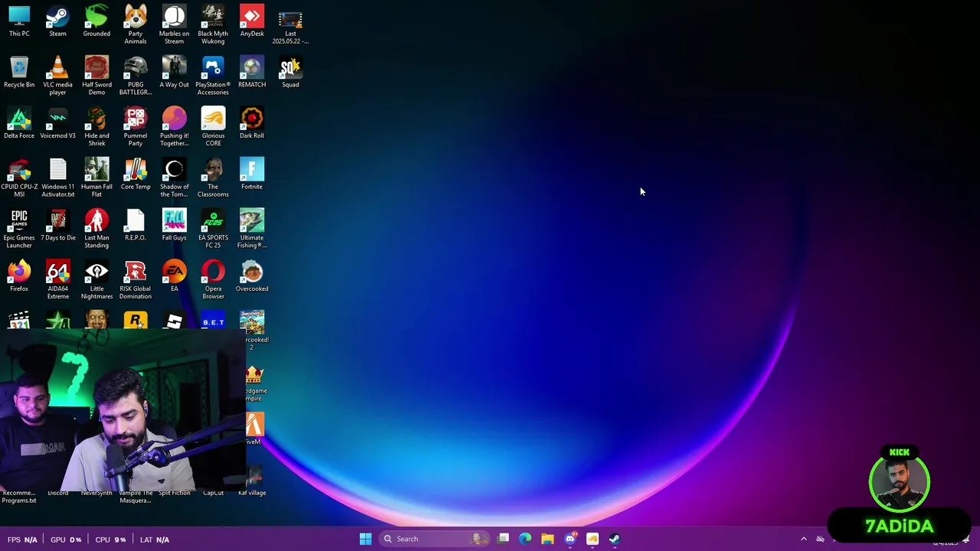
Task: Select VLC media player icon
Action: 57,76
